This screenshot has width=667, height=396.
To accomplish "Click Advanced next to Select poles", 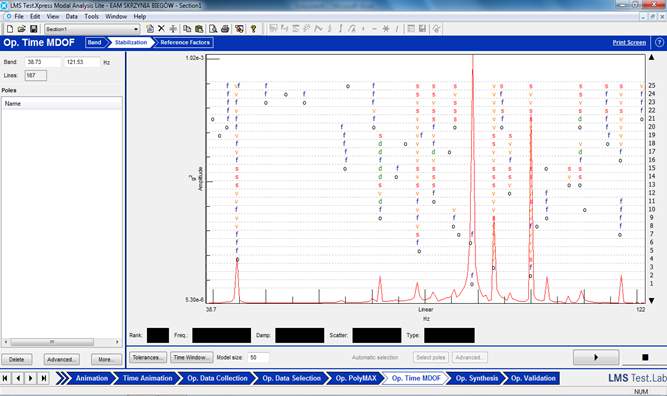I will (x=470, y=357).
